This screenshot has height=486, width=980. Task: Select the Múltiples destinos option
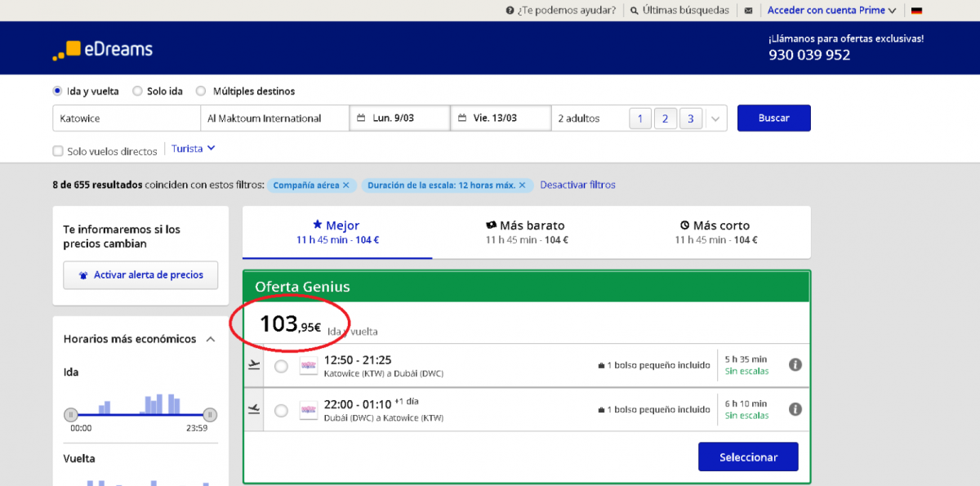coord(203,91)
